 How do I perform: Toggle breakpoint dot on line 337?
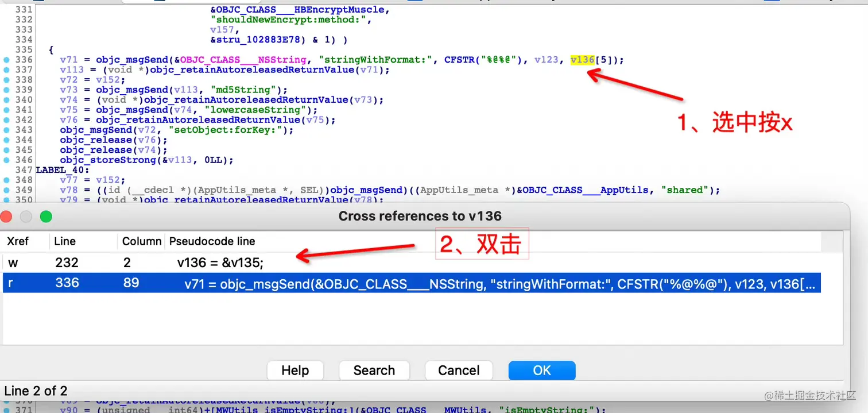6,70
